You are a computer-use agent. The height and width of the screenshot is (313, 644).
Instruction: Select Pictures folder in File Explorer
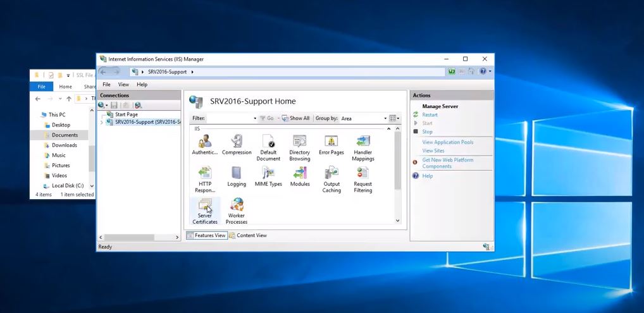[x=61, y=165]
